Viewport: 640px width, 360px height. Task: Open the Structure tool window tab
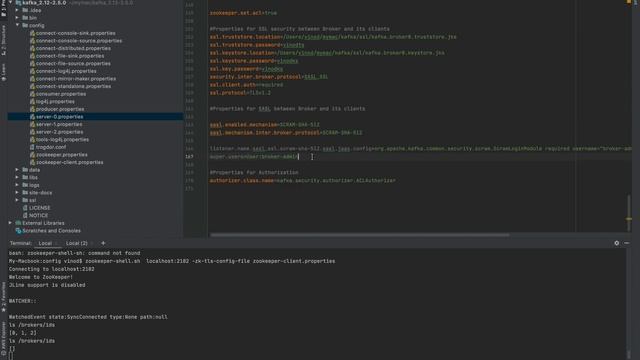[3, 40]
